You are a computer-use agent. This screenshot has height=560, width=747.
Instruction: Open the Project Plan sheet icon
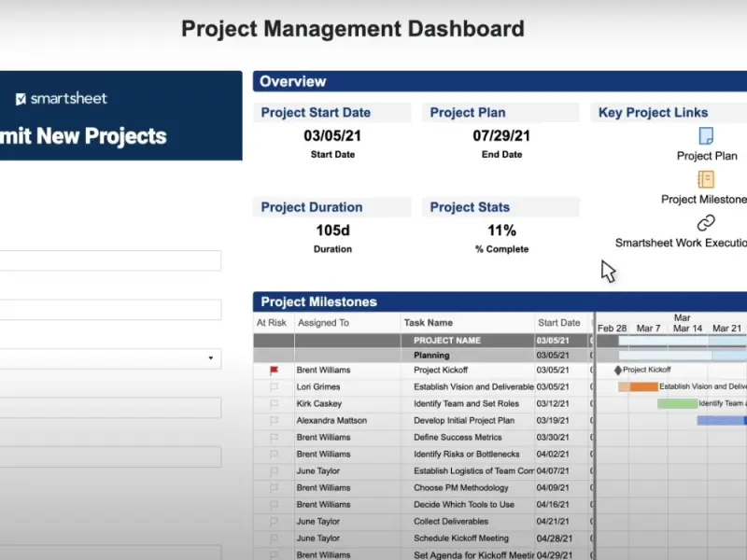[706, 136]
